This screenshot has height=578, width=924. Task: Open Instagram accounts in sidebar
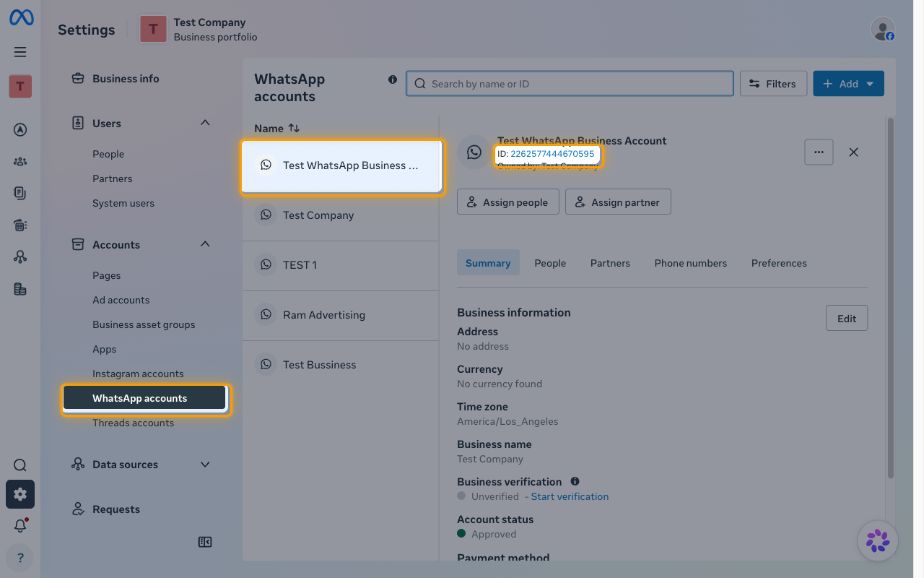point(138,374)
